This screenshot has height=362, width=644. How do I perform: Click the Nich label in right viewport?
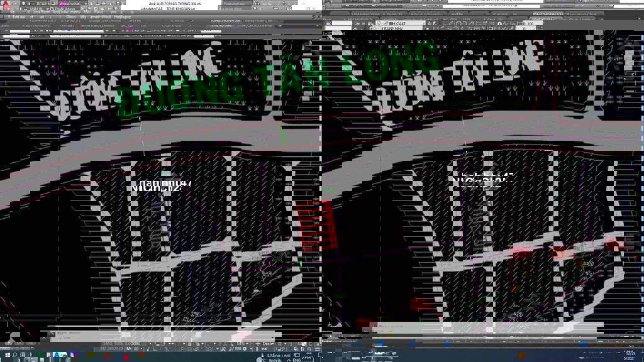point(483,180)
